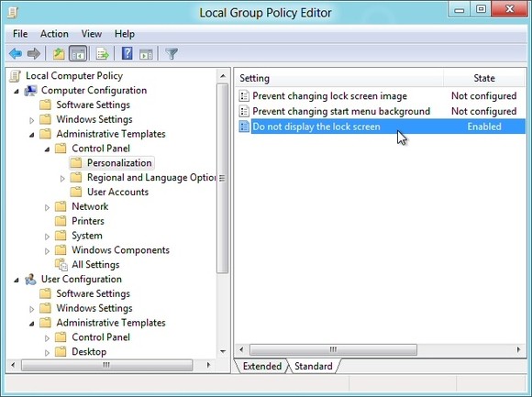The image size is (532, 397).
Task: Select Prevent changing lock screen image
Action: pos(329,96)
